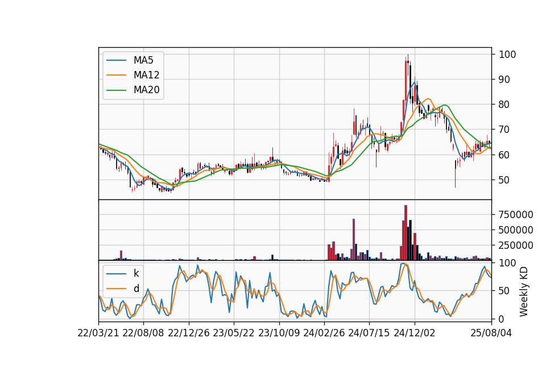Click the MA20 legend label
This screenshot has height=392, width=546.
146,90
